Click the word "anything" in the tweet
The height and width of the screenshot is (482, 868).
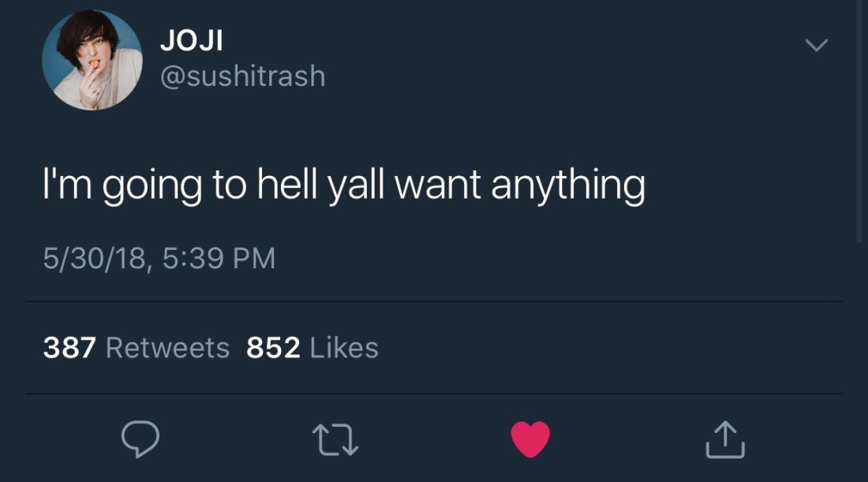coord(568,186)
